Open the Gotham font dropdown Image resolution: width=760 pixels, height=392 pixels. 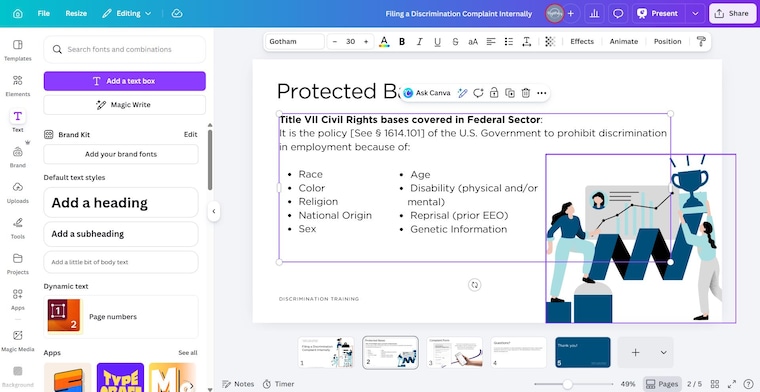(x=295, y=42)
